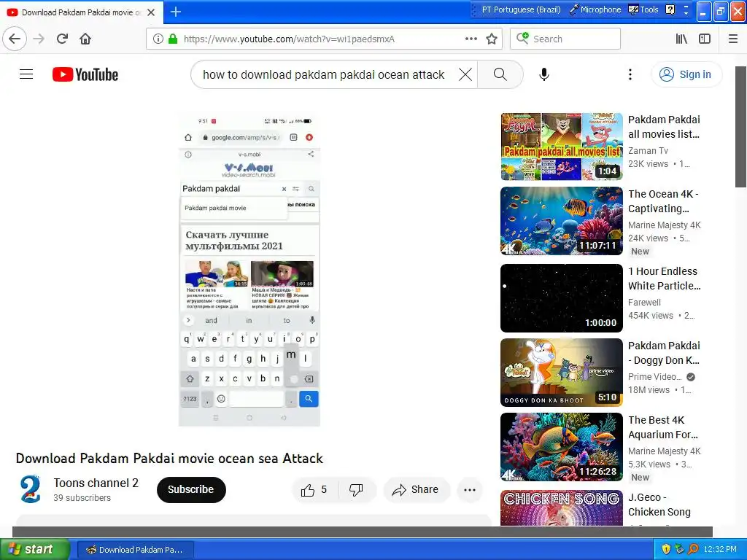Open the Chicken Song video thumbnail

coord(562,507)
